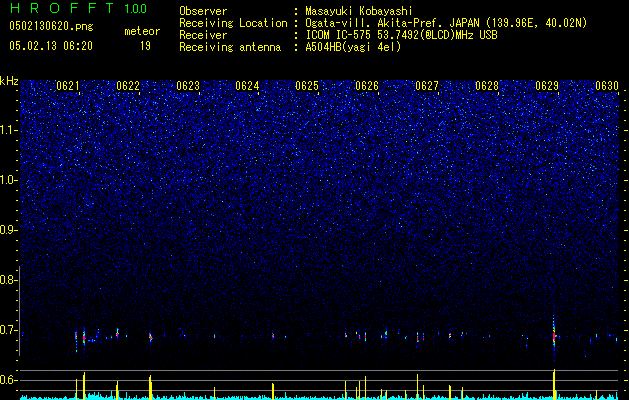Click the Receiving antenna label
The height and width of the screenshot is (400, 629).
pyautogui.click(x=230, y=47)
